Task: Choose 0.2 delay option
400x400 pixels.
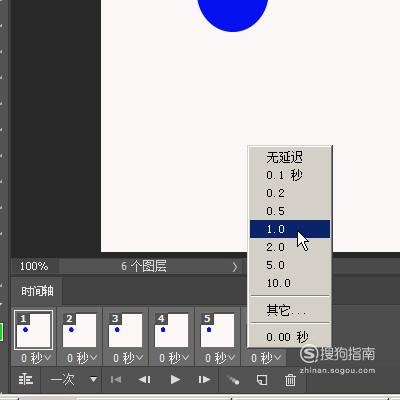Action: (290, 193)
